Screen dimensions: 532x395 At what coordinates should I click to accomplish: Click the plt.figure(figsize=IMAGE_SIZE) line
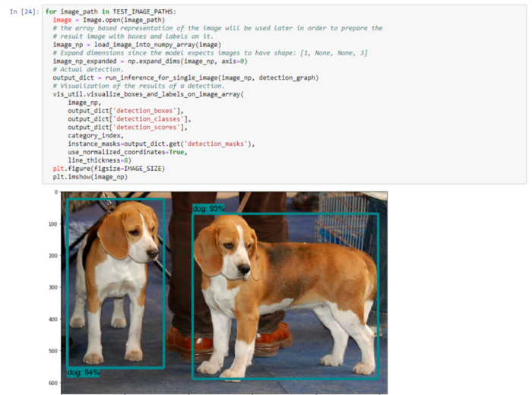pyautogui.click(x=108, y=168)
